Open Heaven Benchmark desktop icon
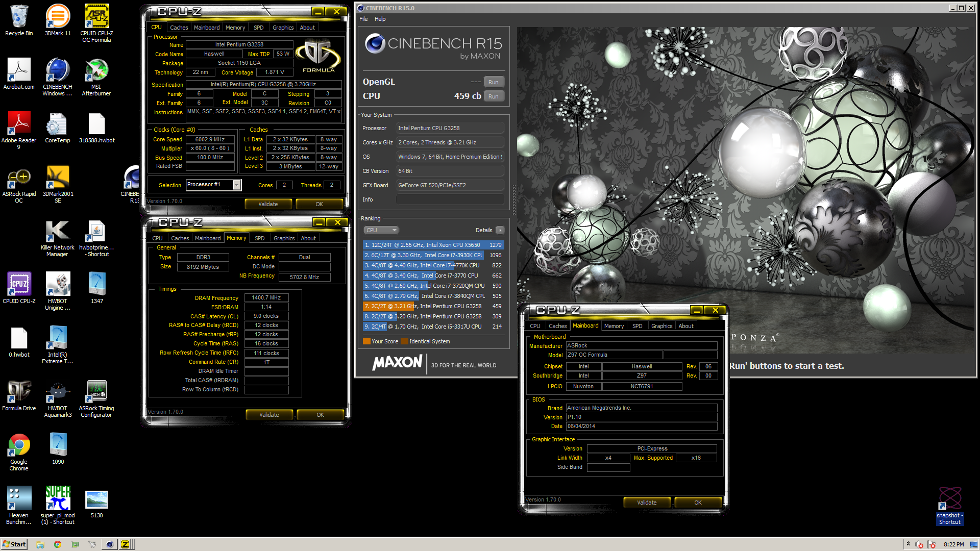This screenshot has width=980, height=551. coord(19,505)
